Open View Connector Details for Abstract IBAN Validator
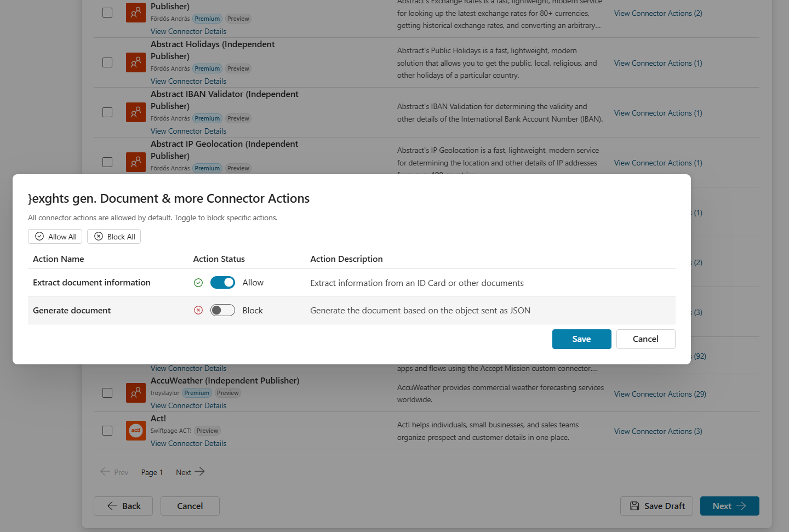The width and height of the screenshot is (789, 532). pos(188,131)
